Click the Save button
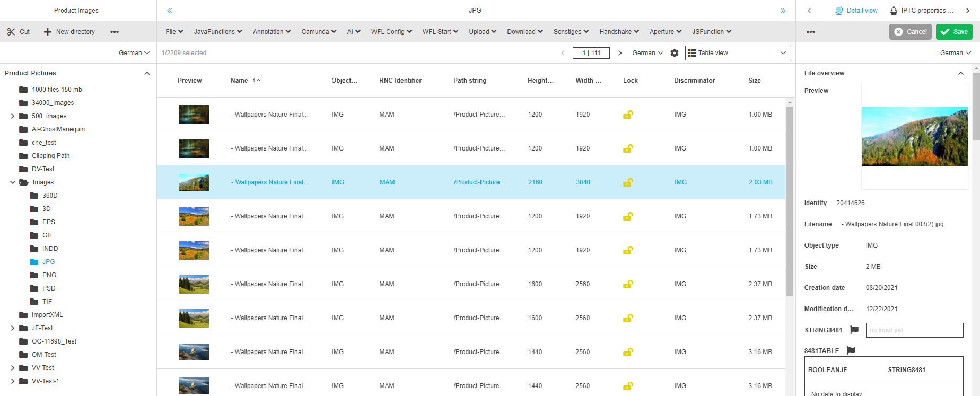The height and width of the screenshot is (396, 980). [954, 32]
